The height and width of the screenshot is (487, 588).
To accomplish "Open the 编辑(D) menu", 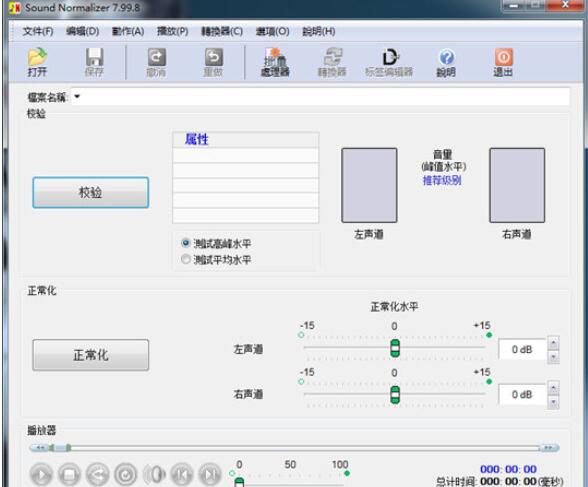I will coord(82,31).
